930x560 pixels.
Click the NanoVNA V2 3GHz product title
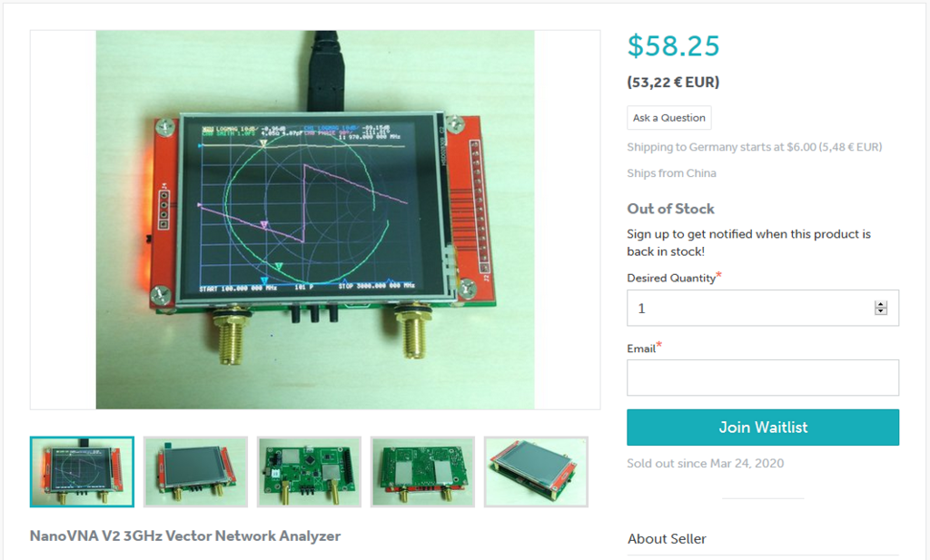tap(185, 535)
